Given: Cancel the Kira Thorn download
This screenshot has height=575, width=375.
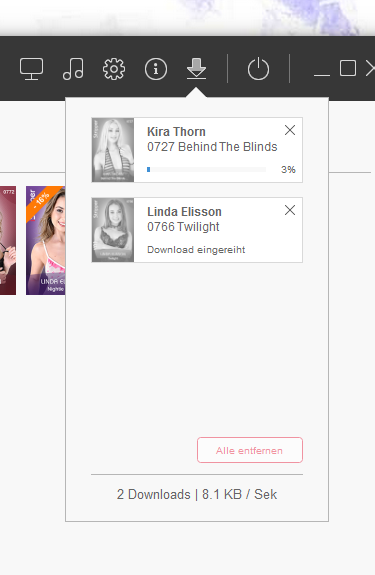Looking at the screenshot, I should (x=290, y=130).
